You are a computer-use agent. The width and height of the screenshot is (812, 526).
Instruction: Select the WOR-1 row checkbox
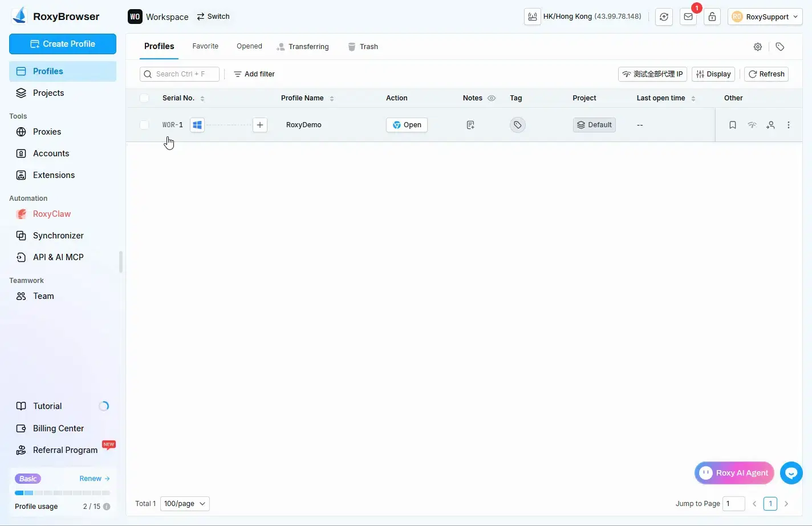(144, 125)
